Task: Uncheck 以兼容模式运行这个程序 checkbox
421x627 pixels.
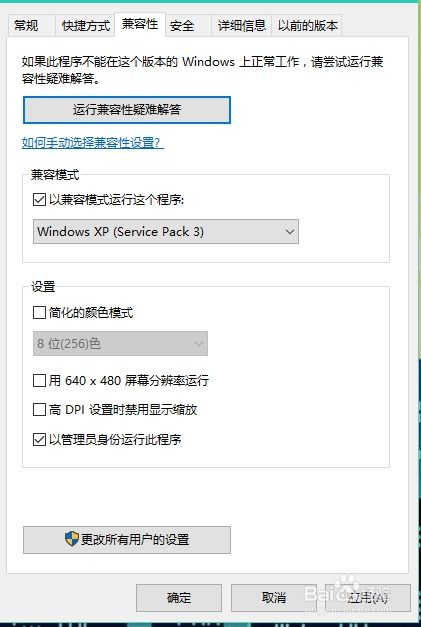Action: coord(39,200)
